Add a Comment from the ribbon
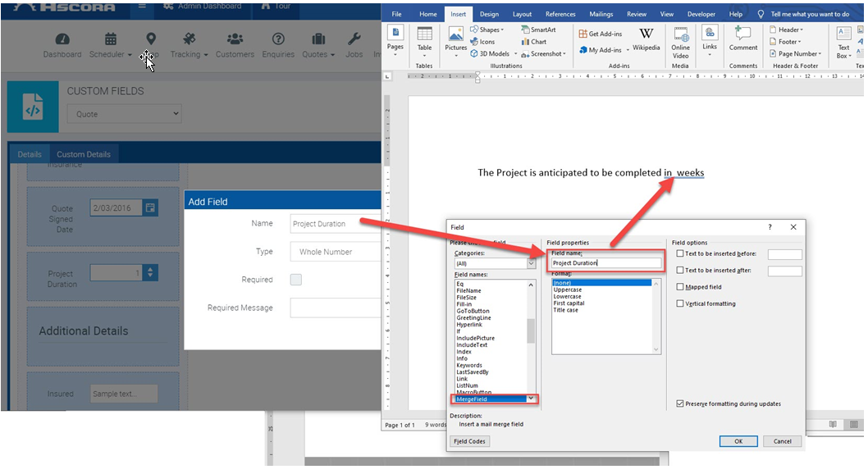The image size is (868, 474). coord(743,39)
